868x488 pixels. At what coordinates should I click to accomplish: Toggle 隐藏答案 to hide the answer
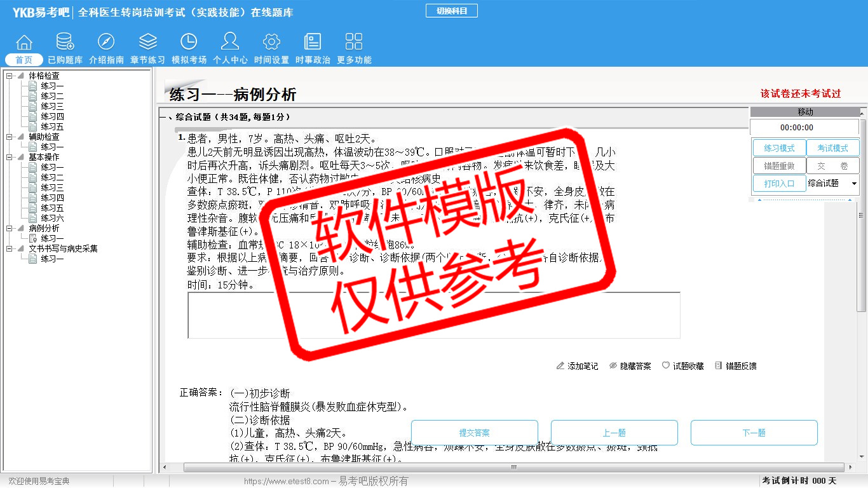(630, 366)
